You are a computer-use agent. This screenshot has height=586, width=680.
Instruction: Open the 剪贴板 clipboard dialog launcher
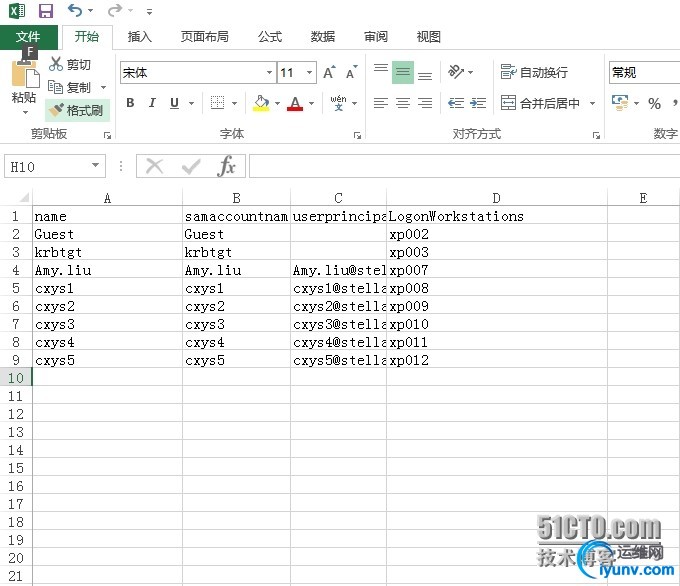pos(107,136)
